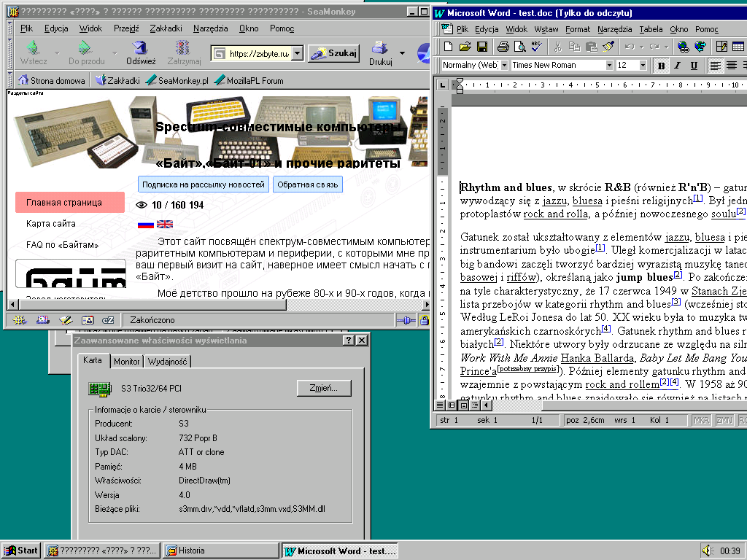747x560 pixels.
Task: Click the Обратная связь button
Action: (x=307, y=184)
